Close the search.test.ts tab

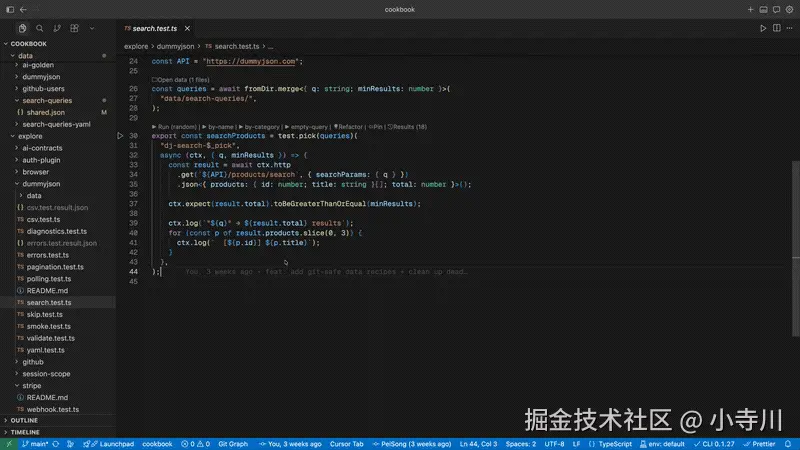click(x=187, y=29)
